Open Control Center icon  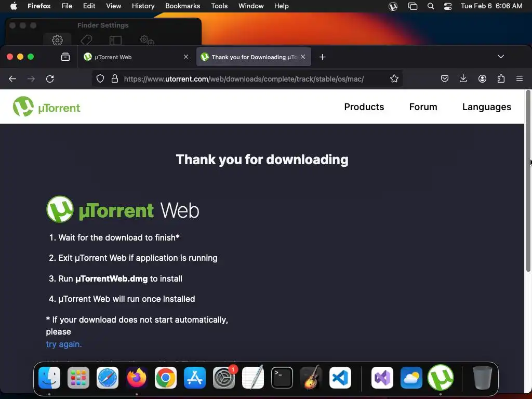pos(448,6)
